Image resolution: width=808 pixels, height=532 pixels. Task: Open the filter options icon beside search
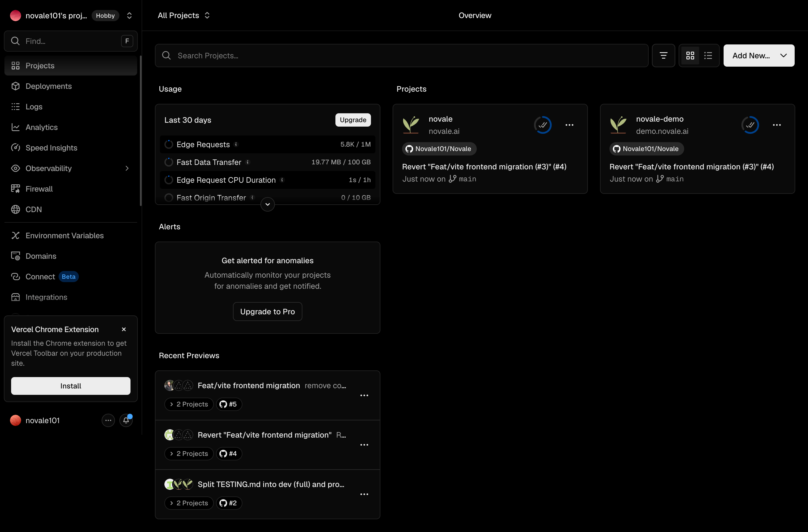click(x=663, y=55)
